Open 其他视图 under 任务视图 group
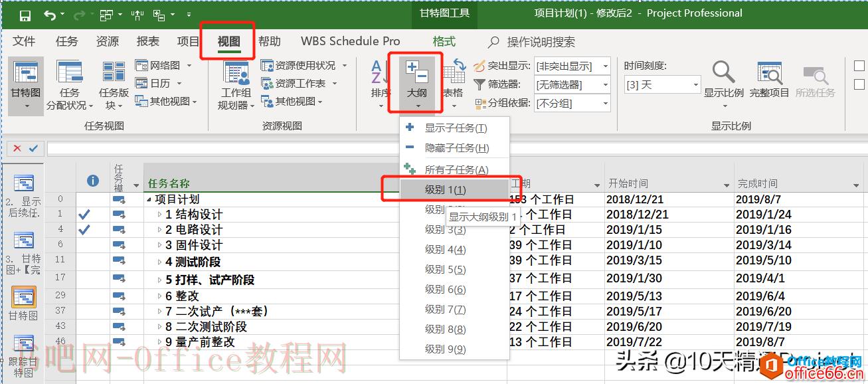Viewport: 868px width, 384px height. (x=166, y=101)
